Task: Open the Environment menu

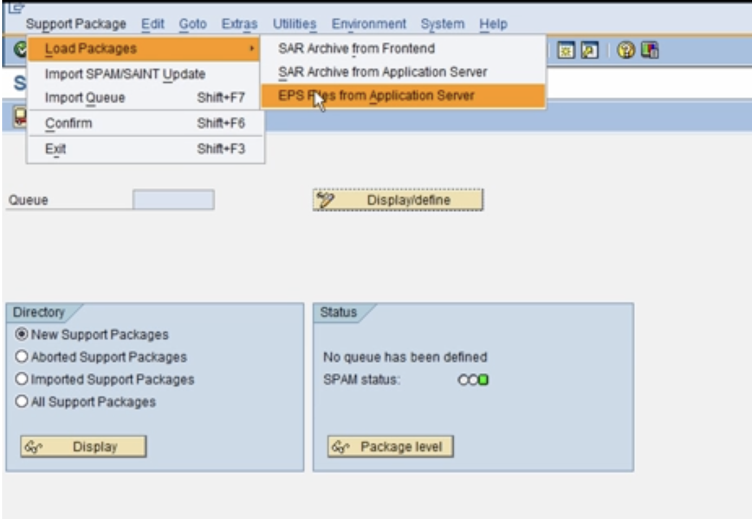Action: point(369,24)
